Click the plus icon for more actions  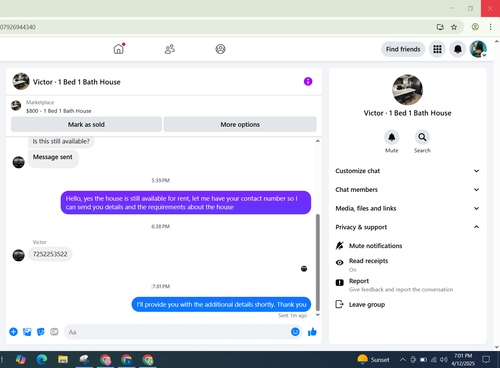[x=13, y=332]
